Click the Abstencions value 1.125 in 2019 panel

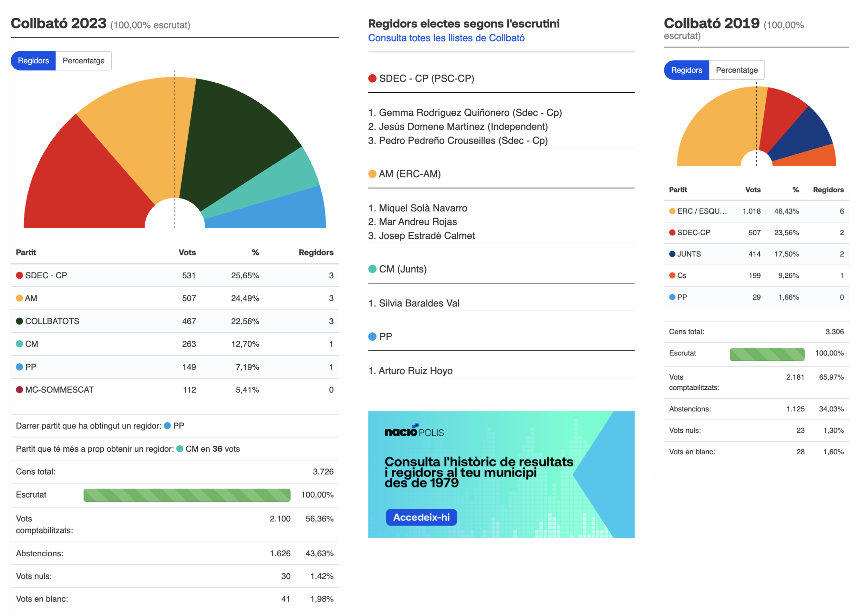795,409
